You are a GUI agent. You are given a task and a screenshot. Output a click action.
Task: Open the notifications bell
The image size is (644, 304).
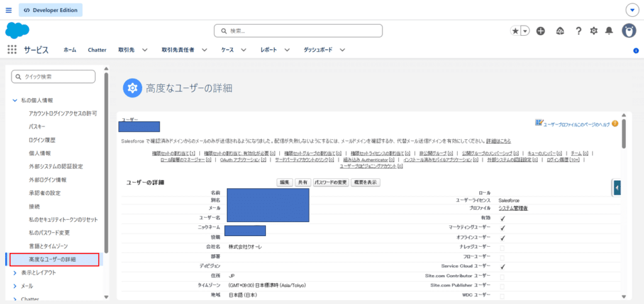click(x=609, y=31)
